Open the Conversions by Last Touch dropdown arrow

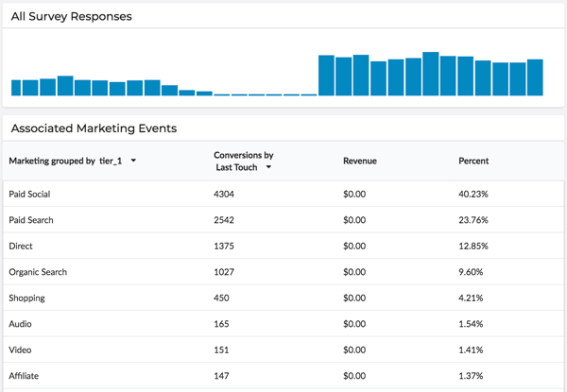pos(268,167)
